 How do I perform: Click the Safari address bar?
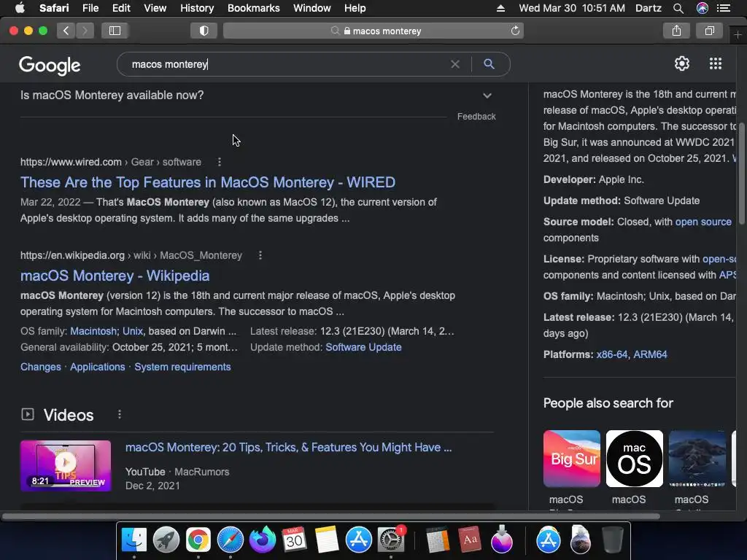coord(373,31)
